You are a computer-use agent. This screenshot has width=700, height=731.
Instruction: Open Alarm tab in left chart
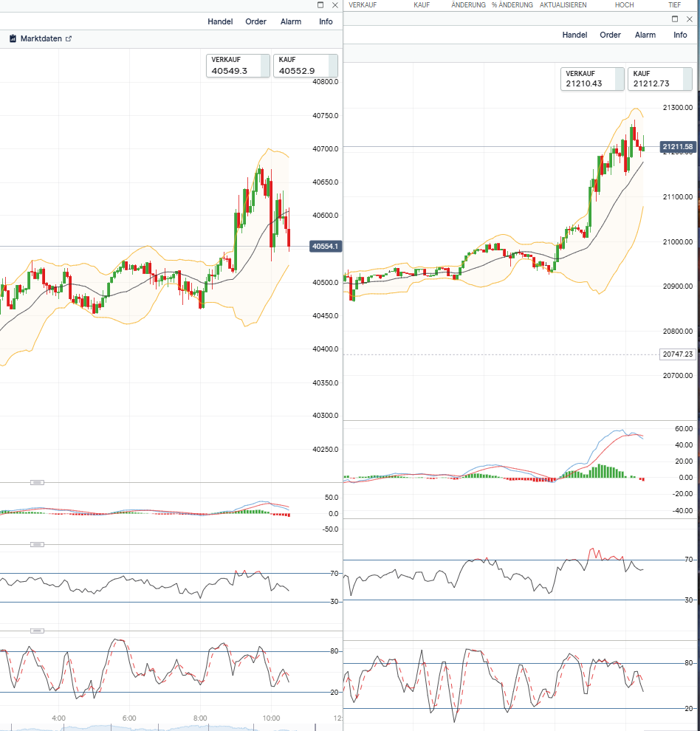click(290, 21)
